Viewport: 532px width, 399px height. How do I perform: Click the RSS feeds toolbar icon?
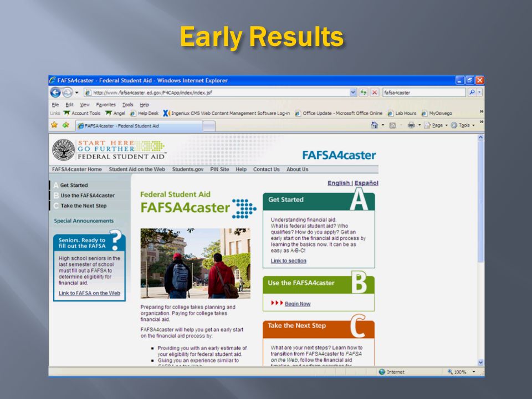[x=392, y=125]
